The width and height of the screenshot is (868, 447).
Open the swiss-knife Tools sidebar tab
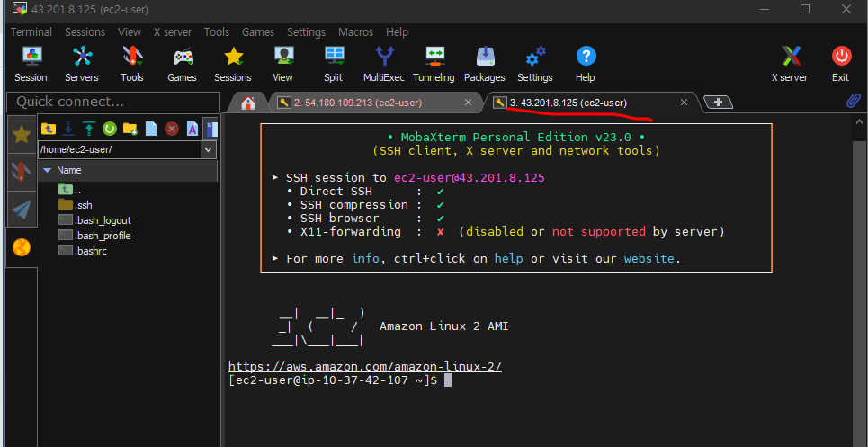coord(22,172)
